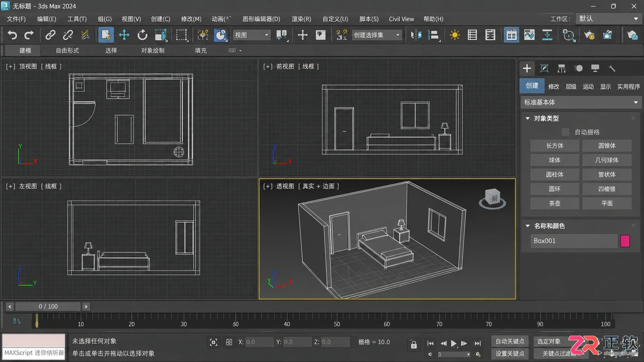Image resolution: width=644 pixels, height=362 pixels.
Task: Open the 文件(F) menu
Action: coord(17,19)
